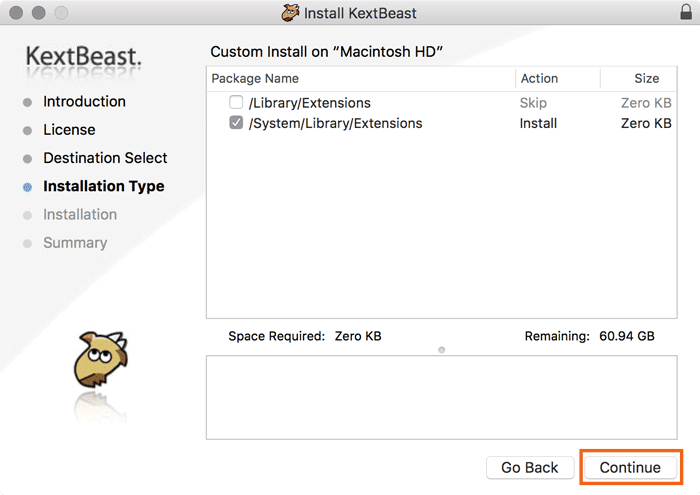Screen dimensions: 700x495
Task: Click the Remaining 60.94 GB value
Action: point(627,336)
